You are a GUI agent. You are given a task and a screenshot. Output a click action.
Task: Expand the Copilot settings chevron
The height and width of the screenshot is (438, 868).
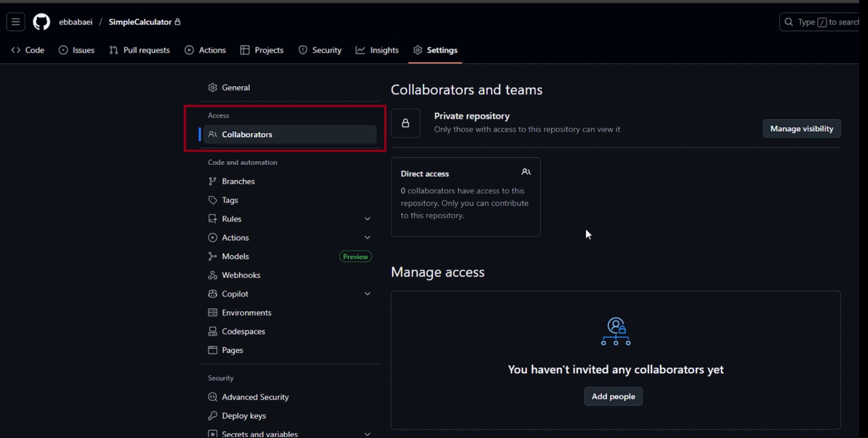coord(367,294)
